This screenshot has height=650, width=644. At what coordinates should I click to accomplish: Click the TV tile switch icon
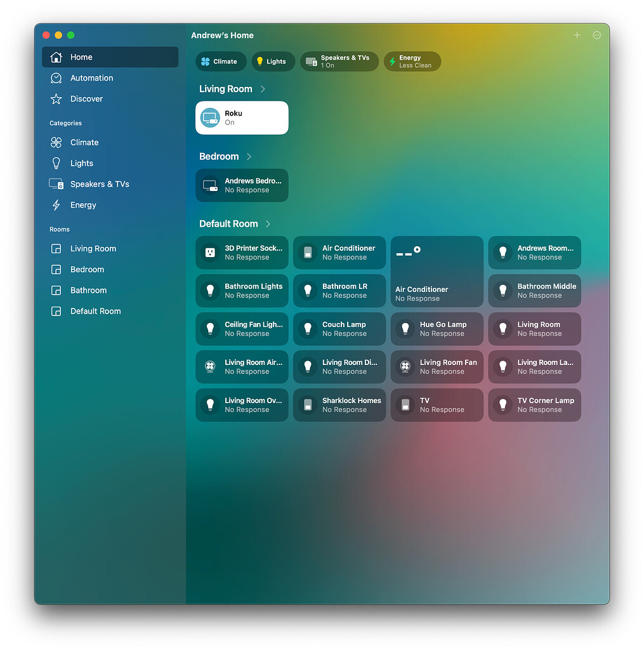[405, 404]
